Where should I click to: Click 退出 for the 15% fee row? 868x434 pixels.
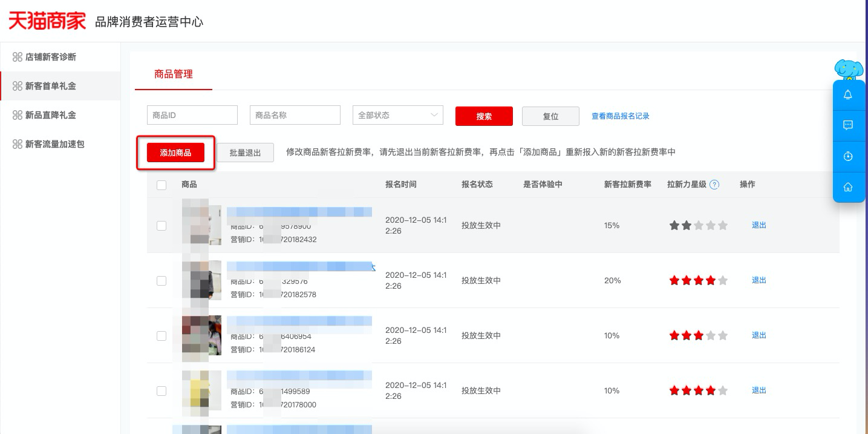click(x=759, y=225)
